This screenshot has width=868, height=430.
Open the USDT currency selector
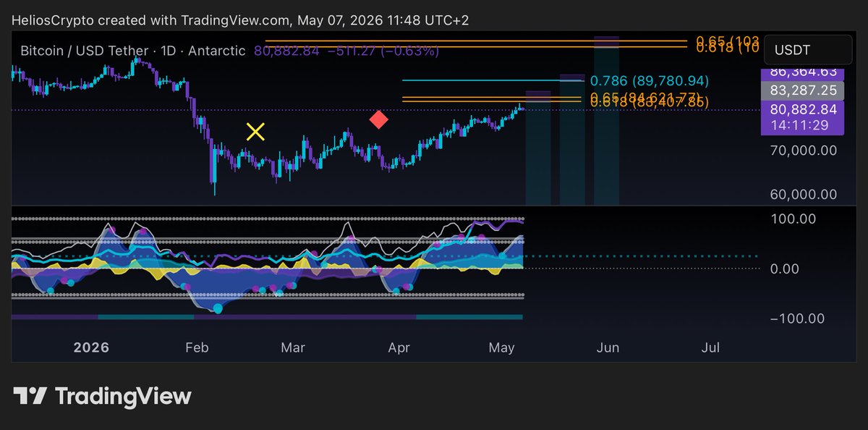coord(807,49)
